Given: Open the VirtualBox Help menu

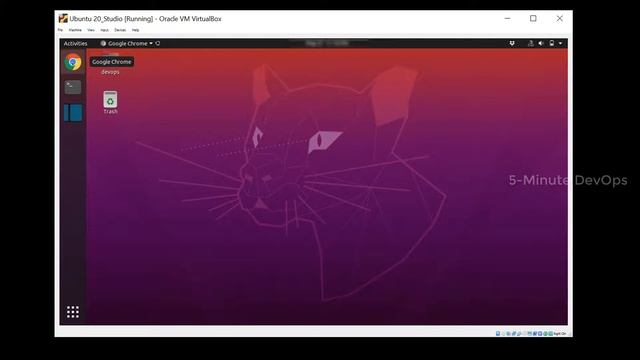Looking at the screenshot, I should pyautogui.click(x=135, y=30).
